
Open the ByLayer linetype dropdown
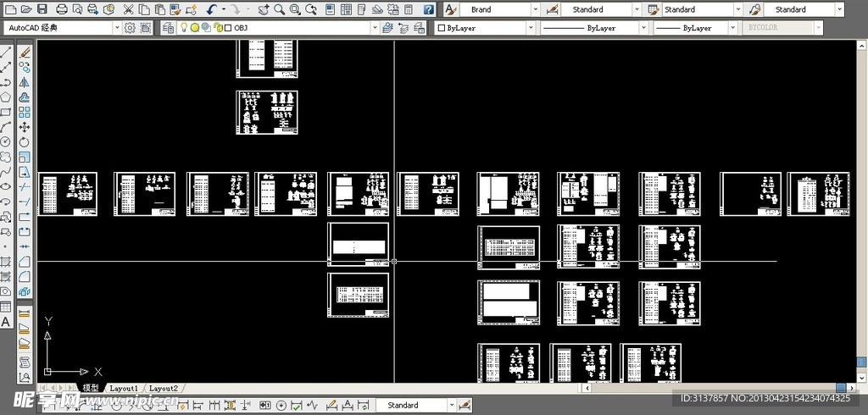pos(644,28)
